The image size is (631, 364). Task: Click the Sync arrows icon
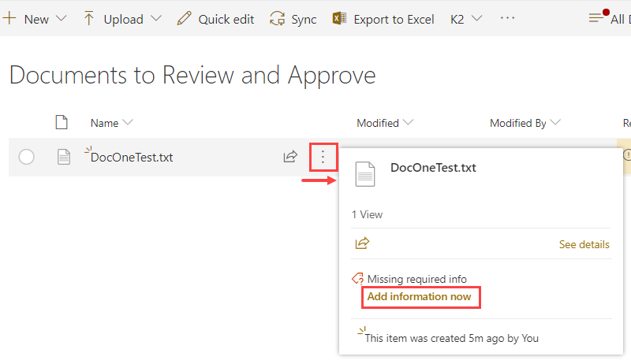(x=278, y=18)
